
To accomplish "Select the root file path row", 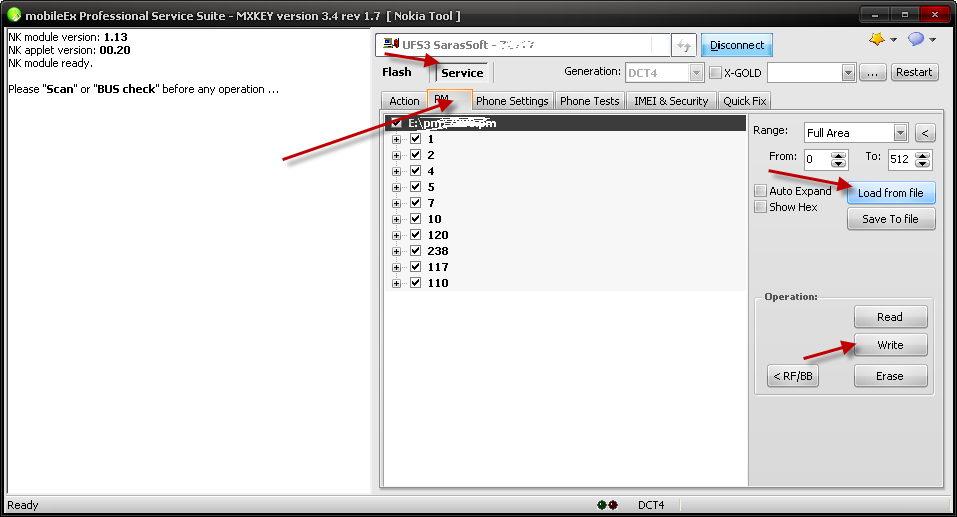I will 565,123.
